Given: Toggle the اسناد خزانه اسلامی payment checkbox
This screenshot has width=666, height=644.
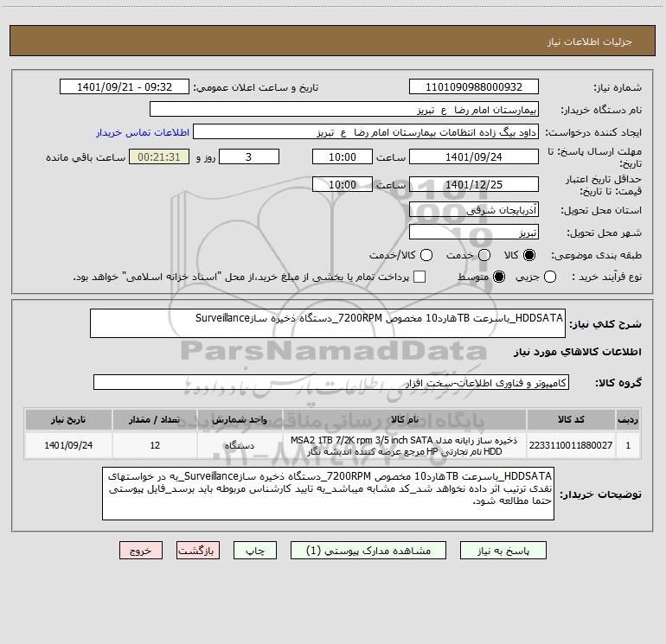Looking at the screenshot, I should [419, 277].
